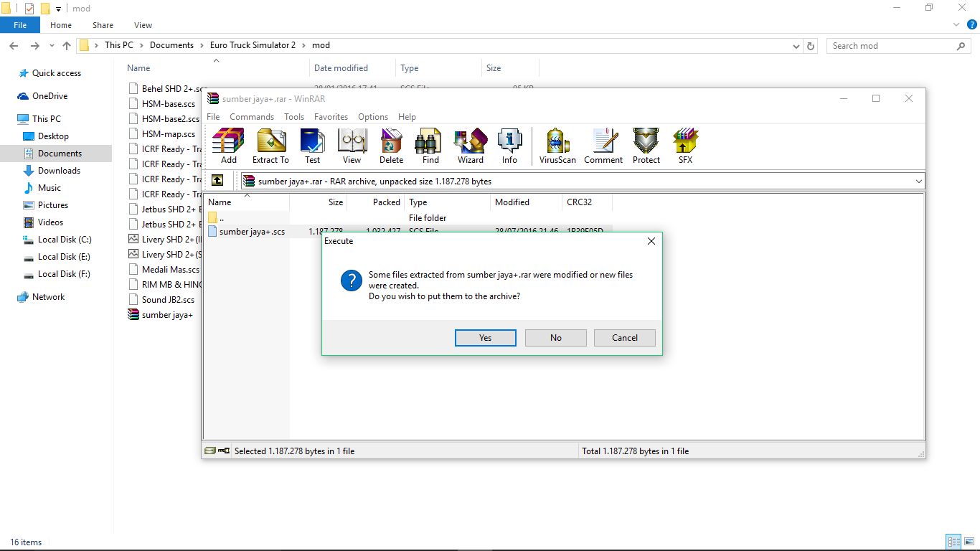Select Network in navigation pane
Screen dimensions: 980x551
[x=48, y=297]
